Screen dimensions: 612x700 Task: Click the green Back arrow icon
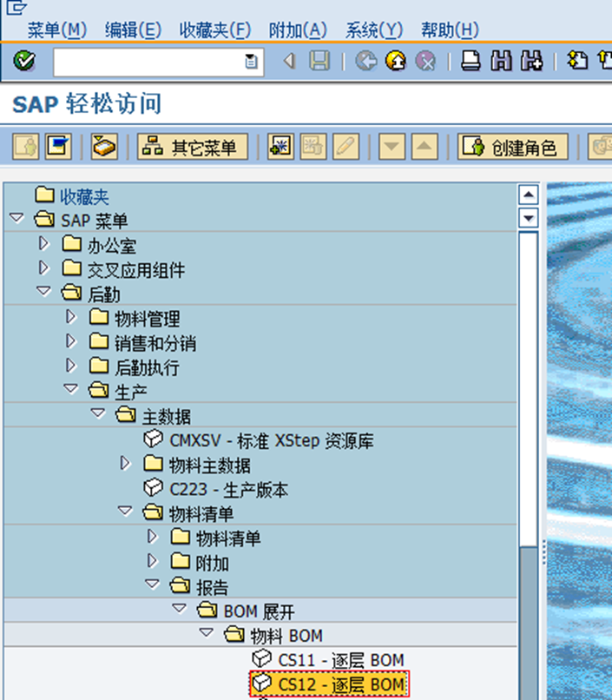365,61
